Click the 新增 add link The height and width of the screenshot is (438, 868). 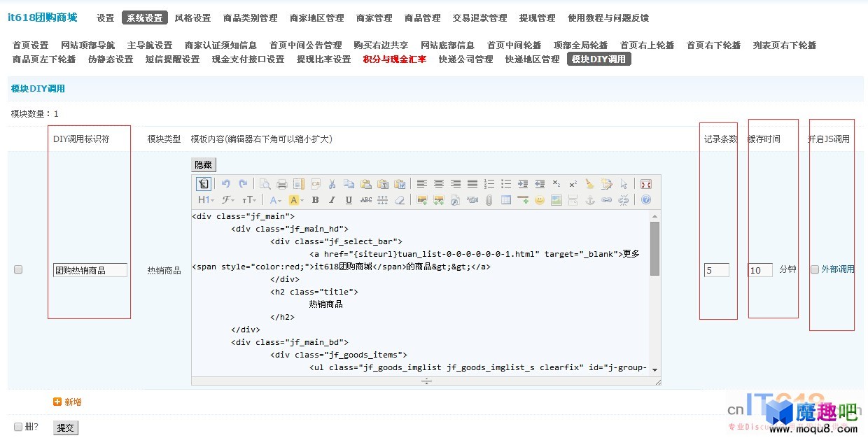coord(68,402)
